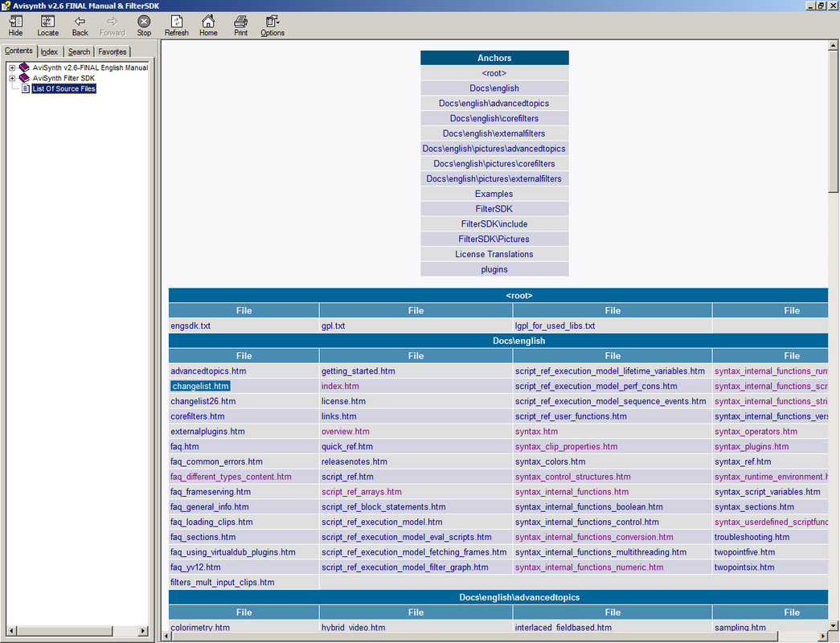Open corefilters.htm link

coord(197,416)
